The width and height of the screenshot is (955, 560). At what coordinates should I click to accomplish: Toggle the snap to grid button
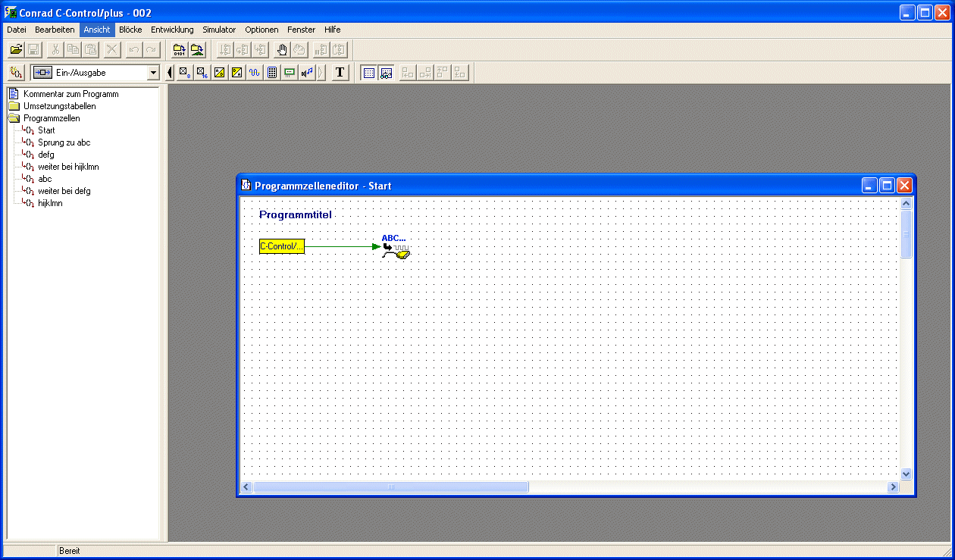pyautogui.click(x=386, y=73)
